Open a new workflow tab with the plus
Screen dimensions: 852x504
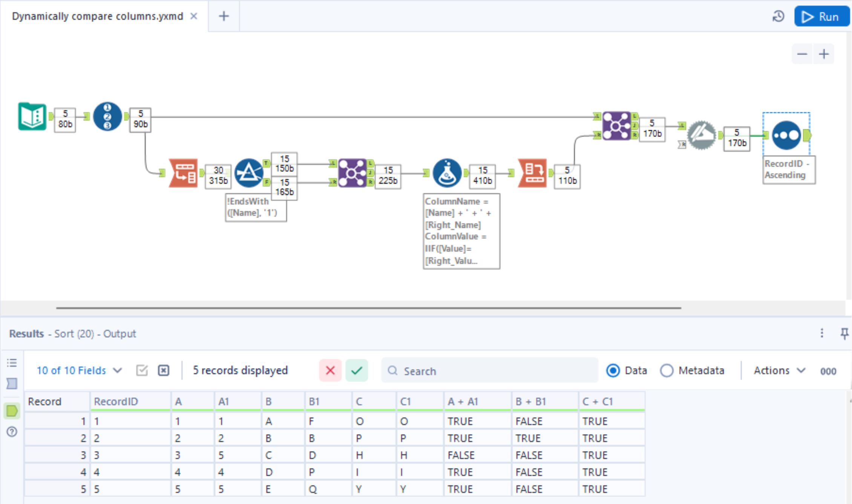click(224, 16)
